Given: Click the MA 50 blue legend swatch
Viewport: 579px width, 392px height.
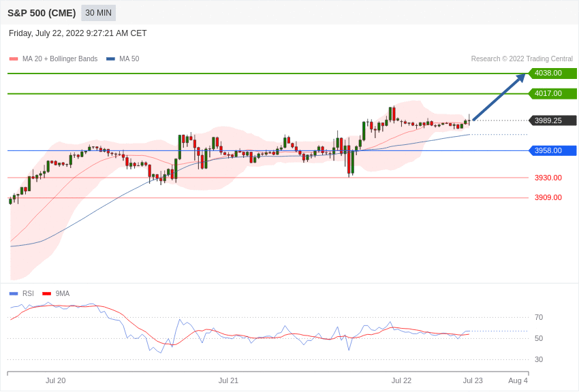Looking at the screenshot, I should click(111, 59).
